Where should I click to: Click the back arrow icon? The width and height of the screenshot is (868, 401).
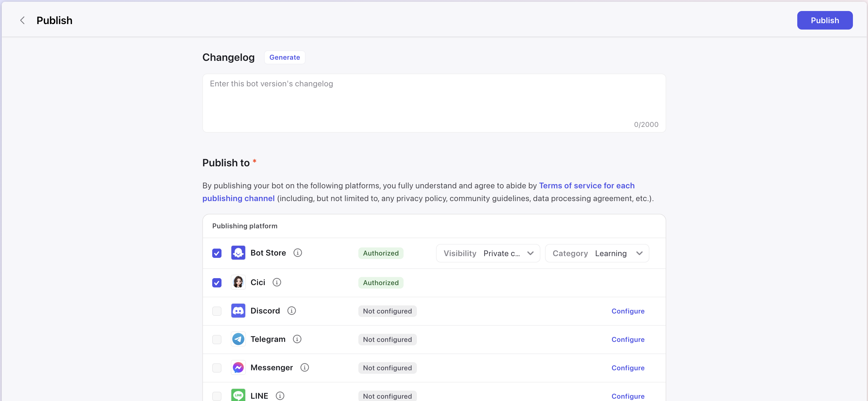[x=22, y=20]
